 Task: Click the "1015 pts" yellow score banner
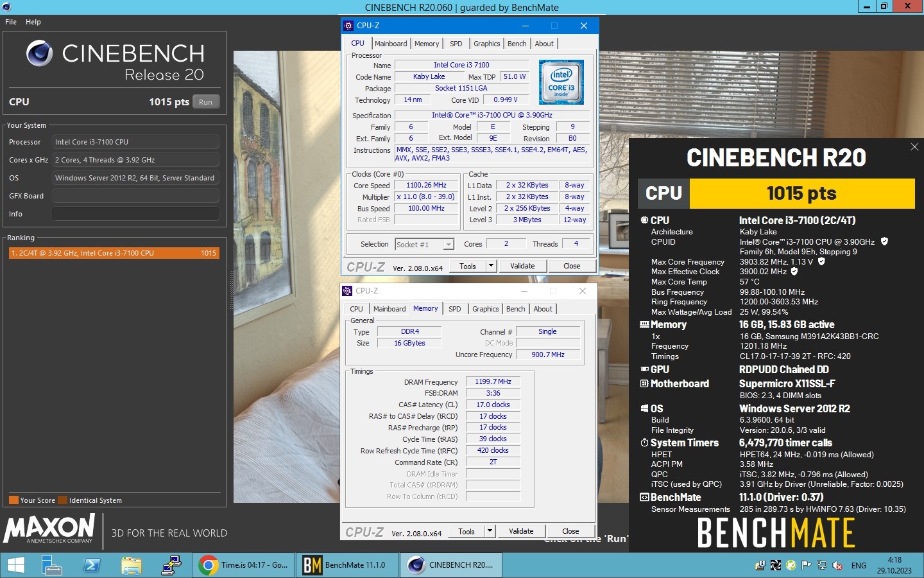[801, 193]
